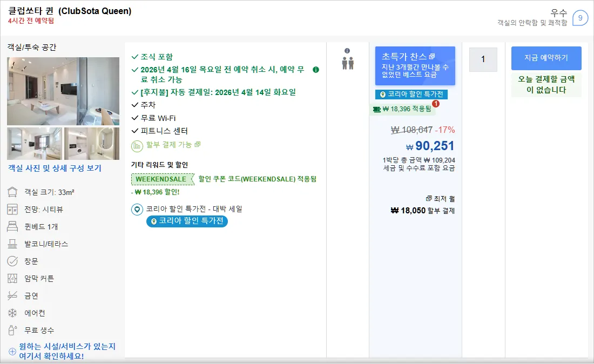Click the no-smoking icon beside 금연
The image size is (594, 364).
point(12,295)
